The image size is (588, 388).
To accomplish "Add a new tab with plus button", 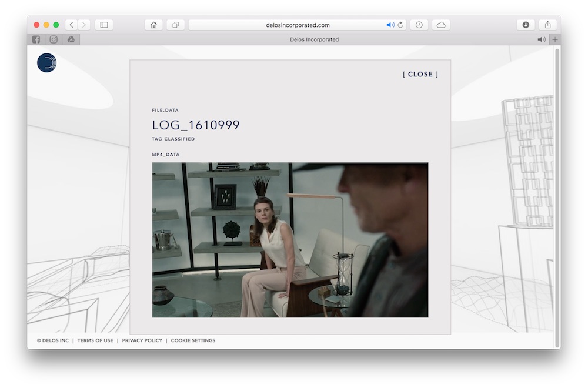I will [555, 39].
